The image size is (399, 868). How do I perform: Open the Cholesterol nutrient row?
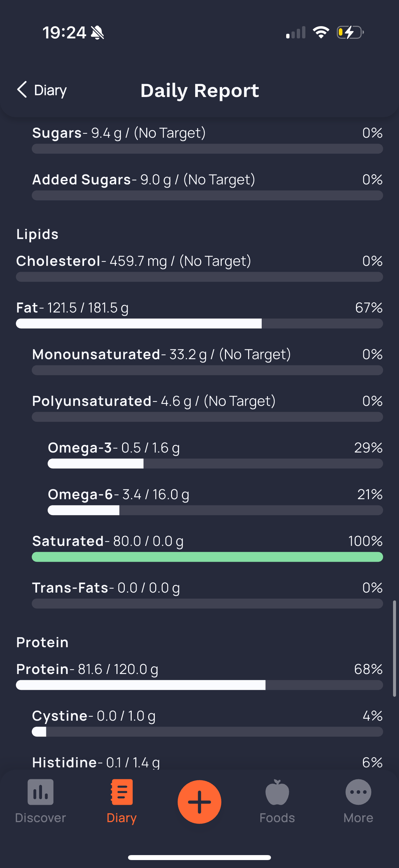tap(199, 267)
